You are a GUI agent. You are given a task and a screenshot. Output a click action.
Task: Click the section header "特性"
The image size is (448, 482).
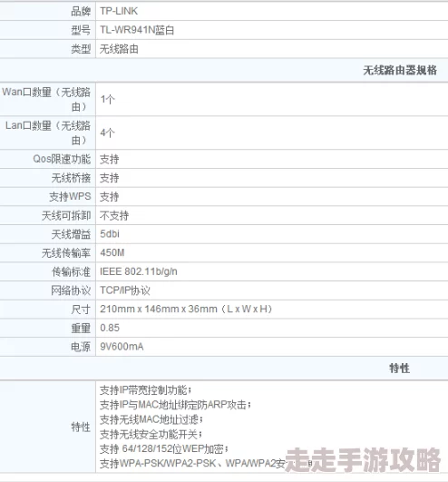400,368
